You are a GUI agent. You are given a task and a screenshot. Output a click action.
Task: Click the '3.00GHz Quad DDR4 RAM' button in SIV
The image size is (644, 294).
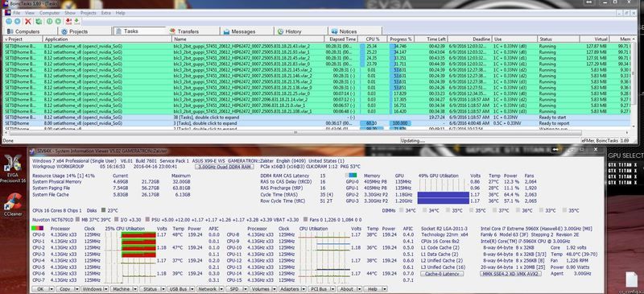click(x=224, y=167)
